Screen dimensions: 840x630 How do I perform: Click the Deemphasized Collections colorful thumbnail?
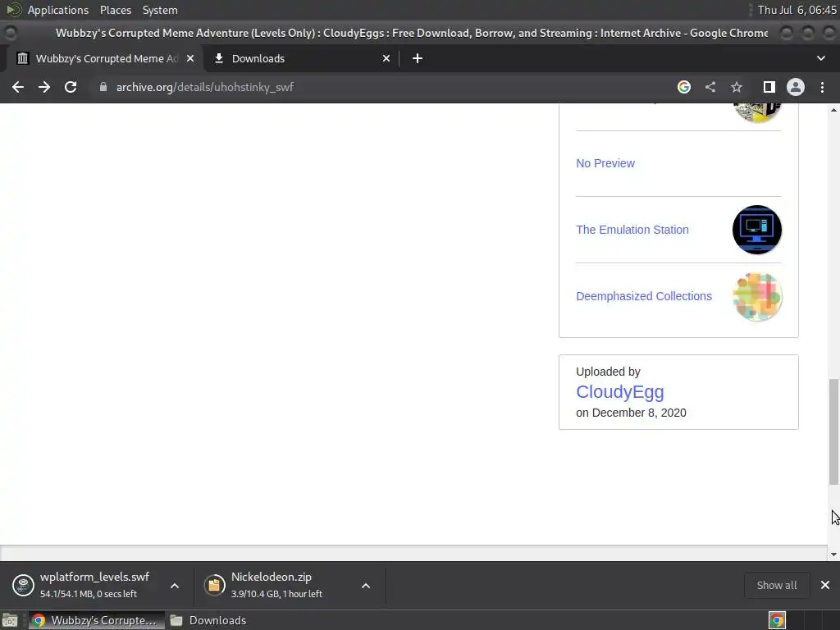click(757, 296)
